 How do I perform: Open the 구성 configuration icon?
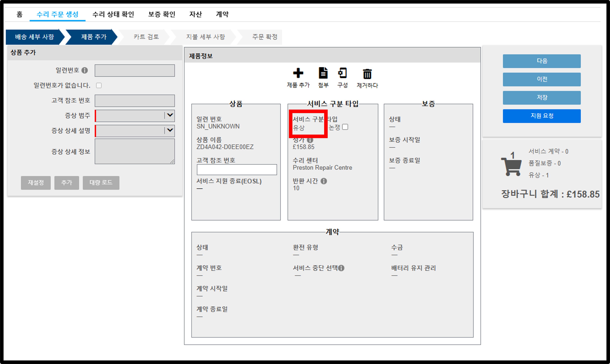click(x=342, y=73)
